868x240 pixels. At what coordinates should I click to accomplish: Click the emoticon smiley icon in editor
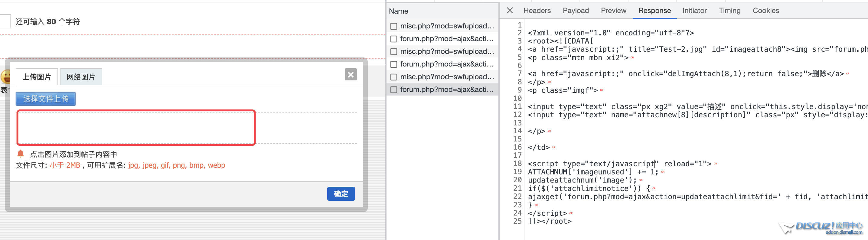pos(5,77)
